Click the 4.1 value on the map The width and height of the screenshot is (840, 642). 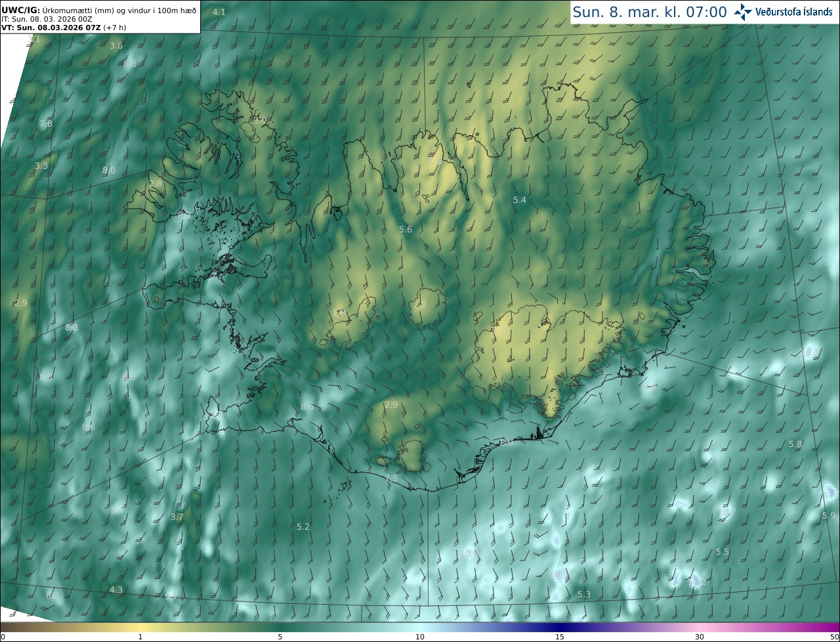[x=219, y=12]
